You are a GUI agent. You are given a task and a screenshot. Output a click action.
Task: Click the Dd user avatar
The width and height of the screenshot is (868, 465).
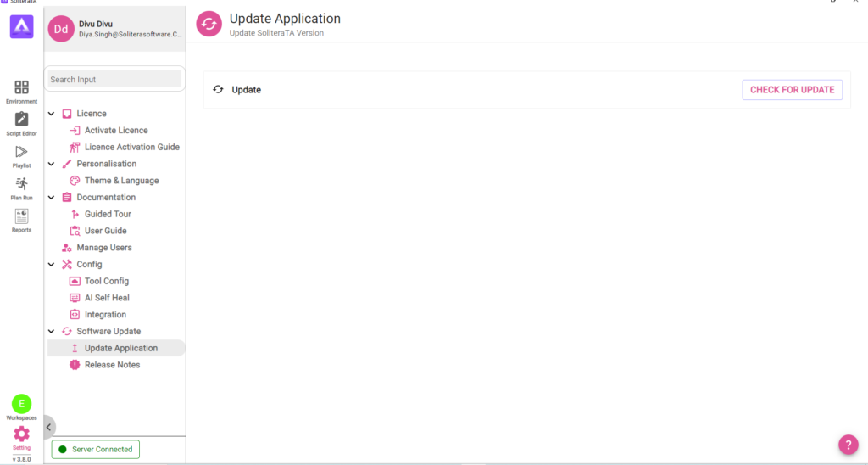point(61,29)
